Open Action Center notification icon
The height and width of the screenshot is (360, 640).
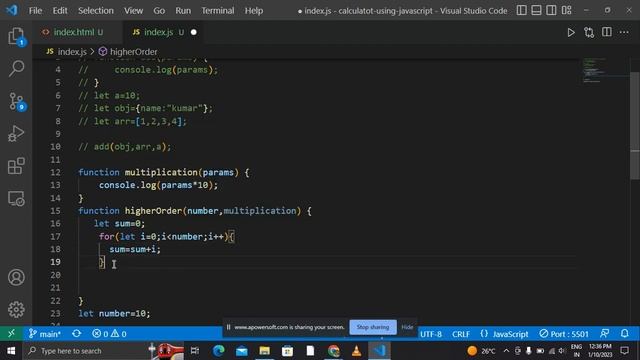pos(624,351)
